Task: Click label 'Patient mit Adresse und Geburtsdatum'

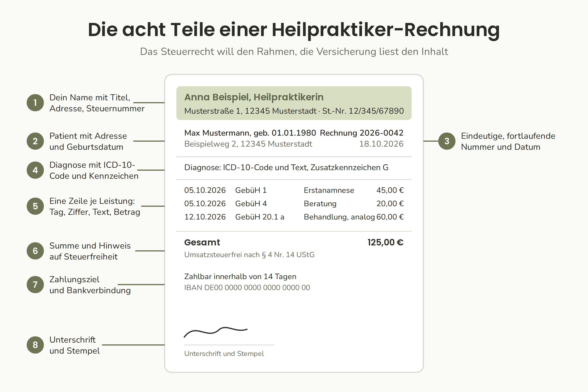Action: 88,142
